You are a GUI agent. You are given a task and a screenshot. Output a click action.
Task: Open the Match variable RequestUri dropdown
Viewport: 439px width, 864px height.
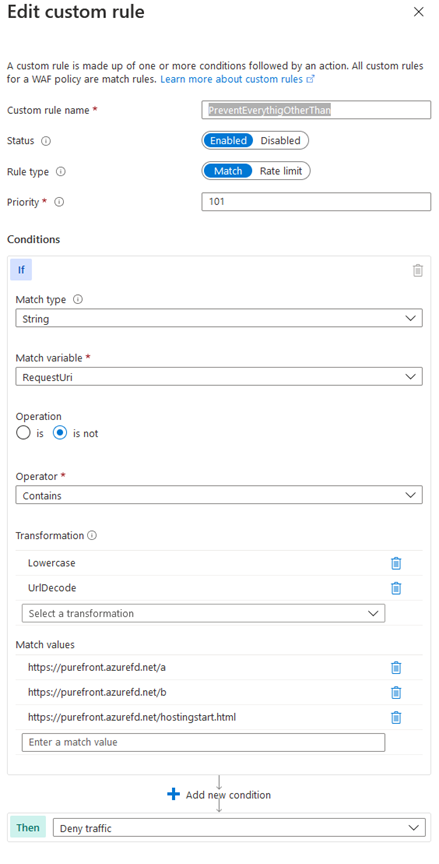tap(219, 377)
